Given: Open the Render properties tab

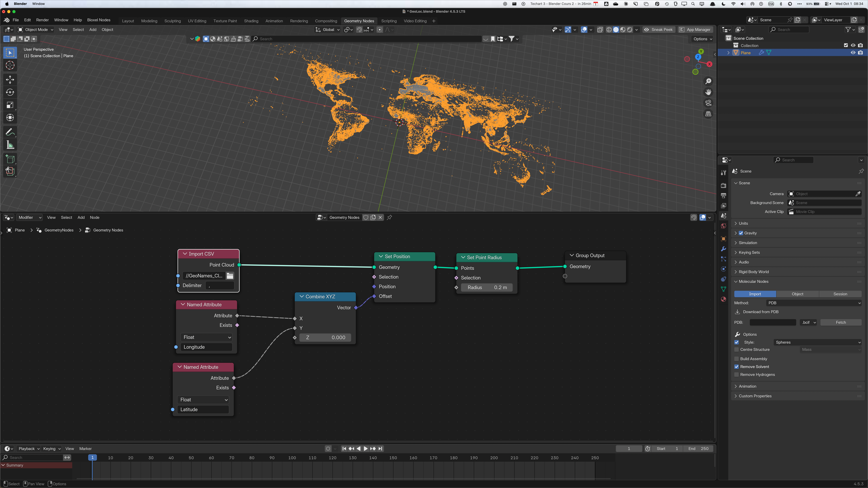Looking at the screenshot, I should click(x=723, y=186).
